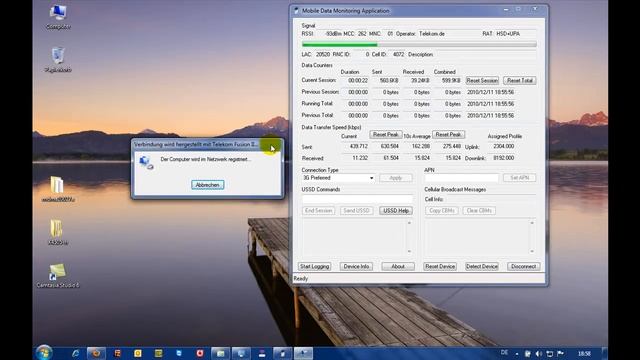Open Device Info
This screenshot has width=640, height=360.
pyautogui.click(x=356, y=267)
